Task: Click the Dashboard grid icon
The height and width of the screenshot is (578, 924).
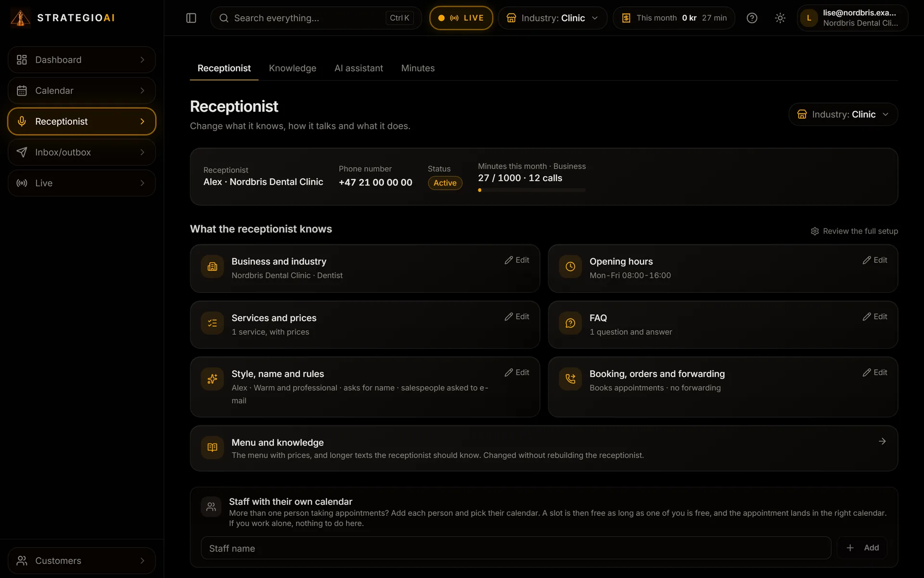Action: click(x=22, y=60)
